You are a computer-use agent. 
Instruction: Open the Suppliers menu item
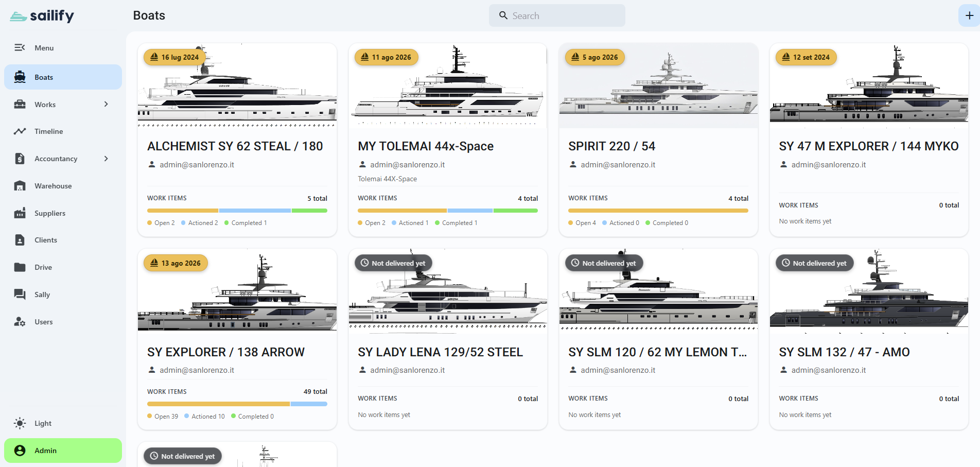point(63,213)
